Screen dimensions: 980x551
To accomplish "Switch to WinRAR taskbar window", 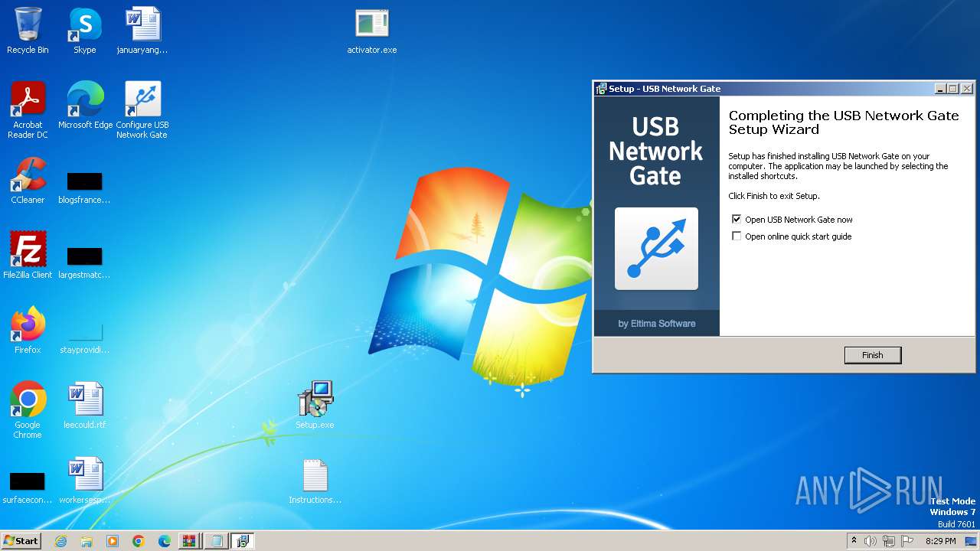I will click(189, 541).
